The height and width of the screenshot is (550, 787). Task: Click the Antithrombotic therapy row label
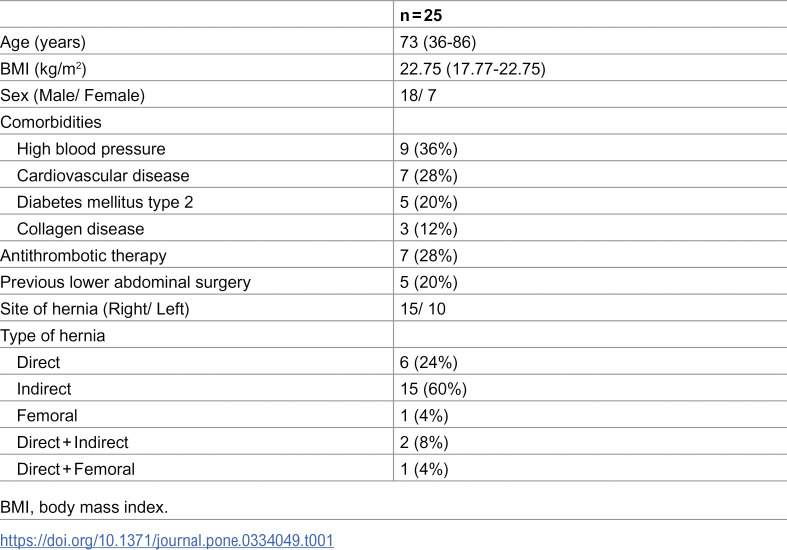click(83, 255)
